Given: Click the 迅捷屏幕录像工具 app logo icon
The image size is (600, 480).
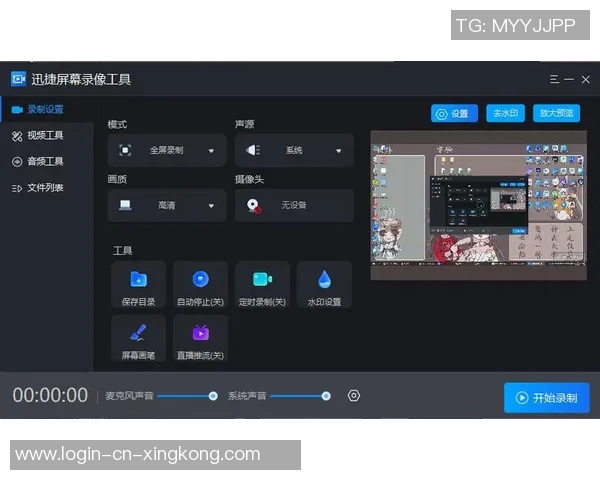Looking at the screenshot, I should (x=18, y=79).
